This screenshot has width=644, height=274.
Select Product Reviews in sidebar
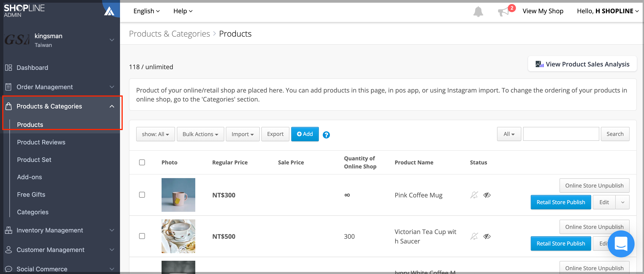coord(41,142)
